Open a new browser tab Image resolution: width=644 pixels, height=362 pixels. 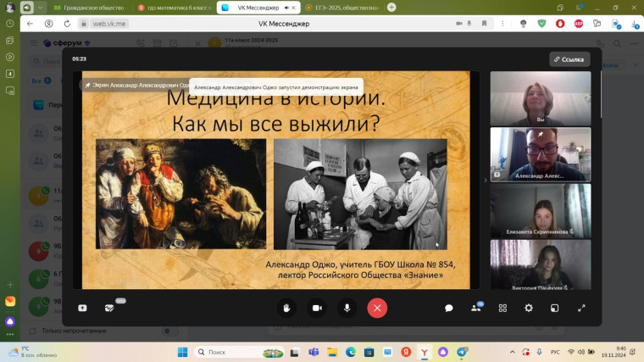391,8
